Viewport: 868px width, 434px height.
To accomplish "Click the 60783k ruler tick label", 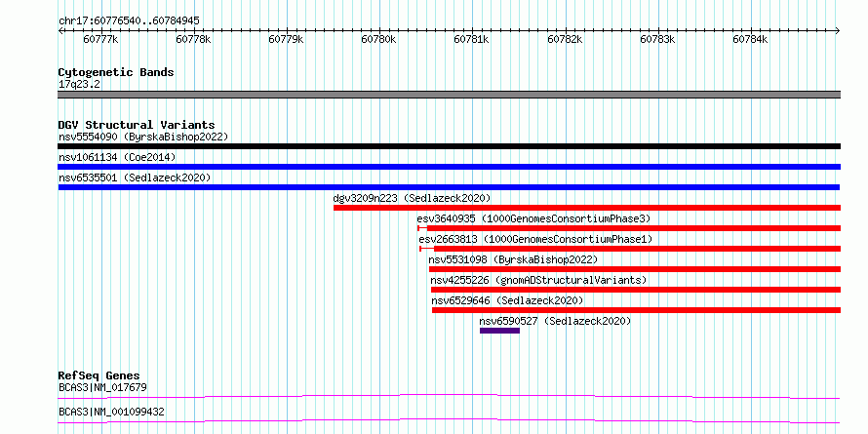I will pyautogui.click(x=658, y=40).
